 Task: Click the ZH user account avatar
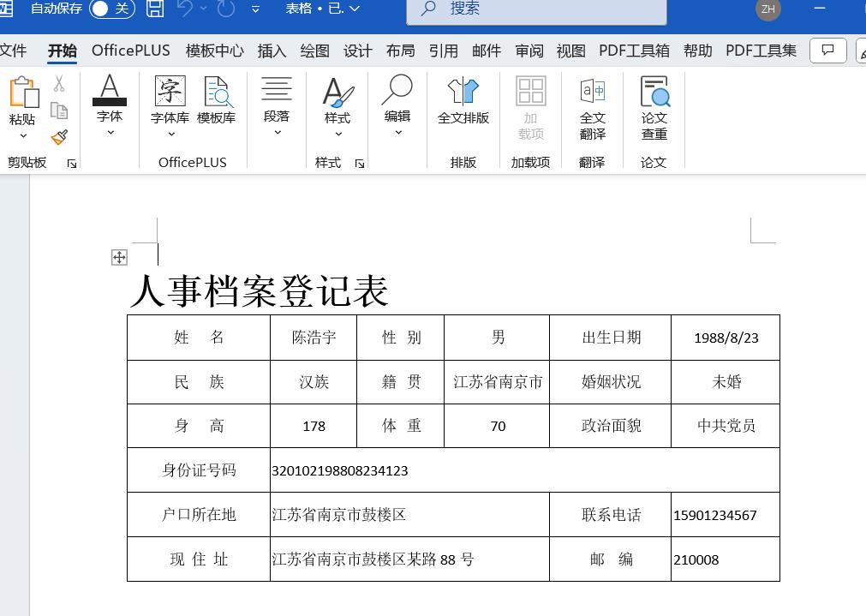point(767,9)
